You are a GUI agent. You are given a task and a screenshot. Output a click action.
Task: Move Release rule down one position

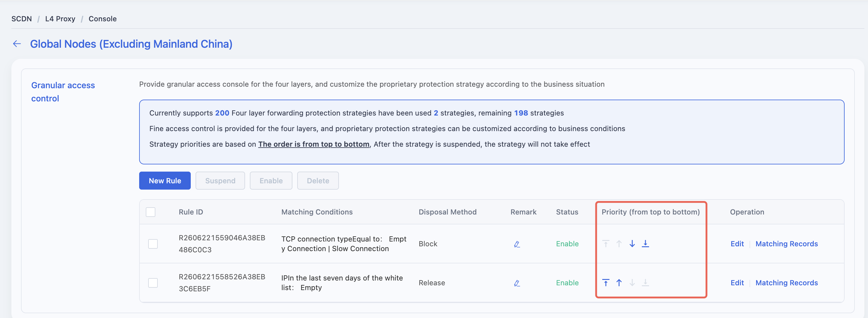point(632,283)
